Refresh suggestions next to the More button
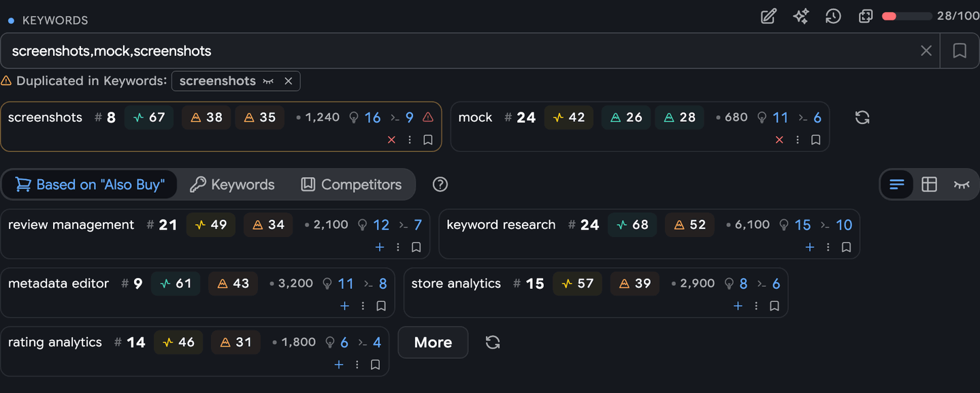The image size is (980, 393). (x=493, y=342)
